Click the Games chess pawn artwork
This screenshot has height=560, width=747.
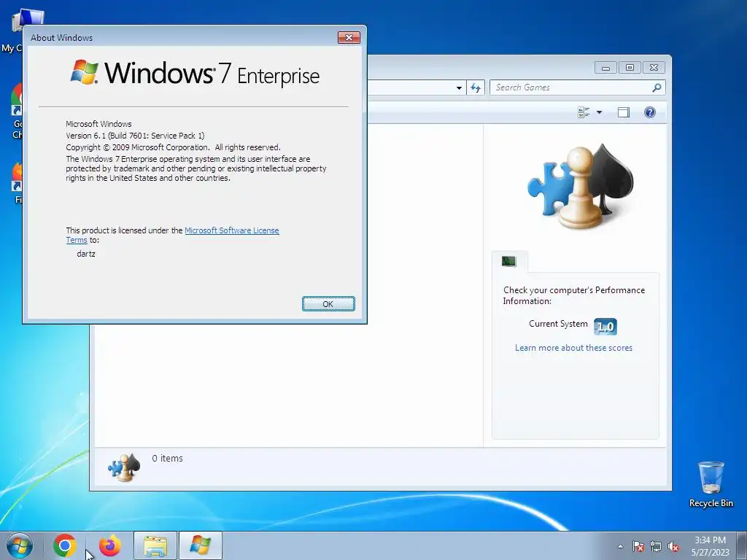pos(581,186)
